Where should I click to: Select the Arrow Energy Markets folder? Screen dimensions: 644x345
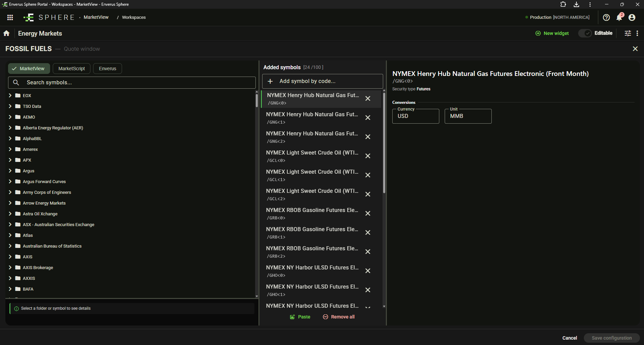(44, 203)
